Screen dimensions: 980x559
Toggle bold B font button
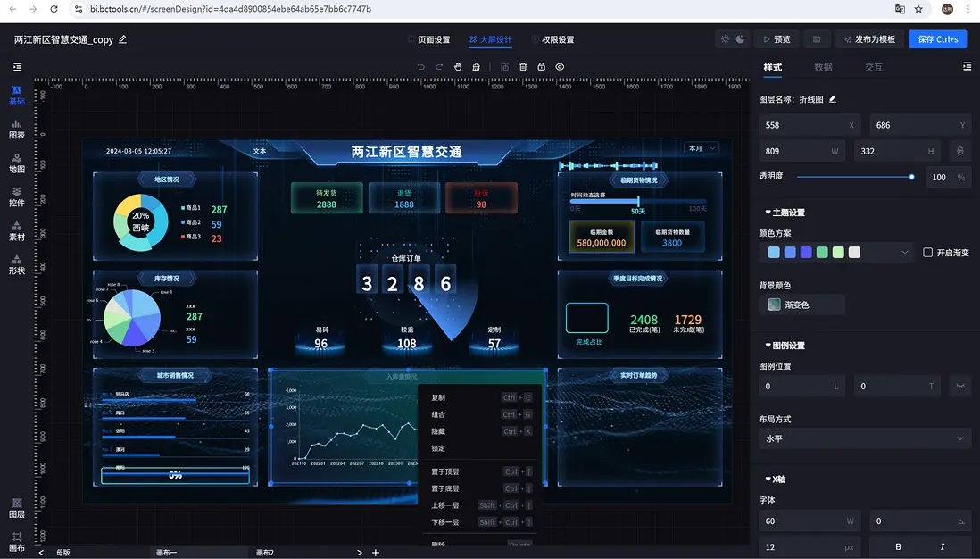tap(898, 547)
